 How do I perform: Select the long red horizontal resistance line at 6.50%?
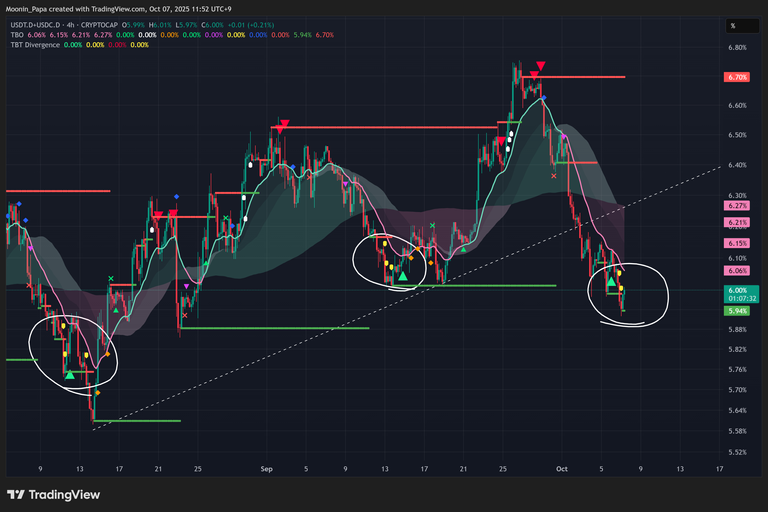[400, 127]
